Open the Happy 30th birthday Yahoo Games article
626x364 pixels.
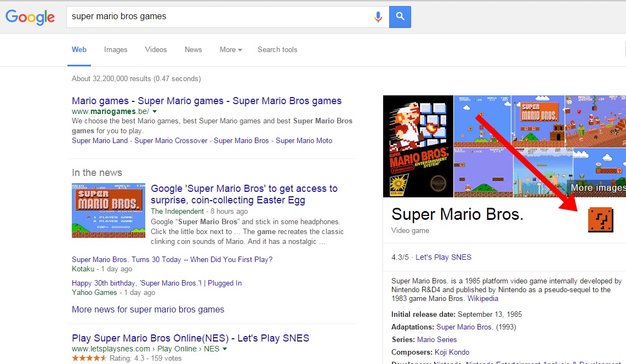(x=157, y=283)
